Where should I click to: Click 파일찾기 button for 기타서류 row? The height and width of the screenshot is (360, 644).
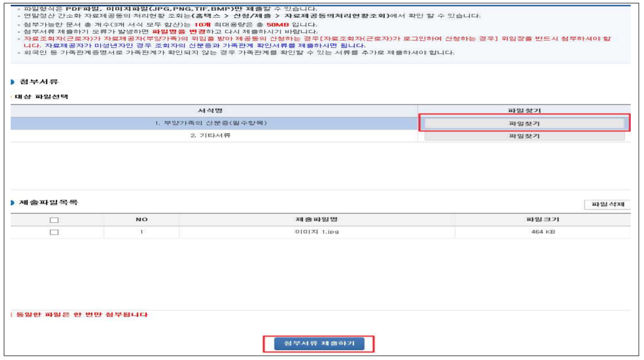tap(524, 136)
